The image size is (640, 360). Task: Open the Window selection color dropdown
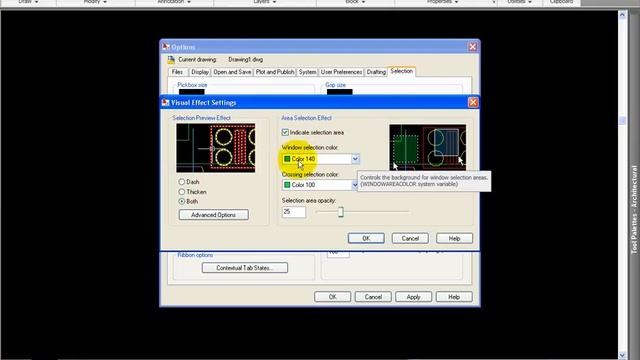point(355,159)
